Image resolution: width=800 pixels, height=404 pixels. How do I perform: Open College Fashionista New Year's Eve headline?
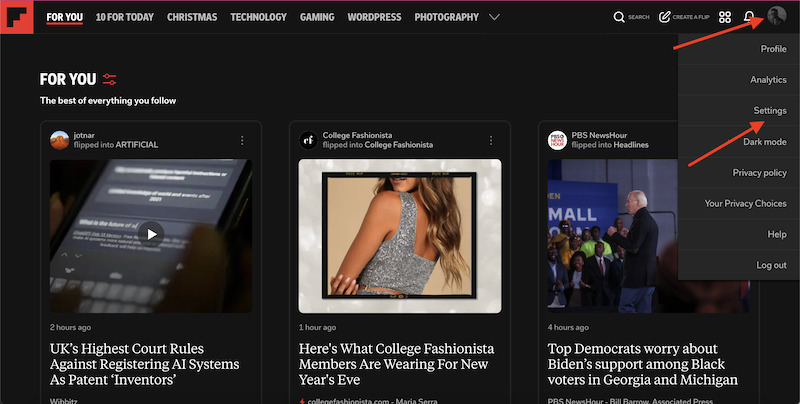click(396, 364)
